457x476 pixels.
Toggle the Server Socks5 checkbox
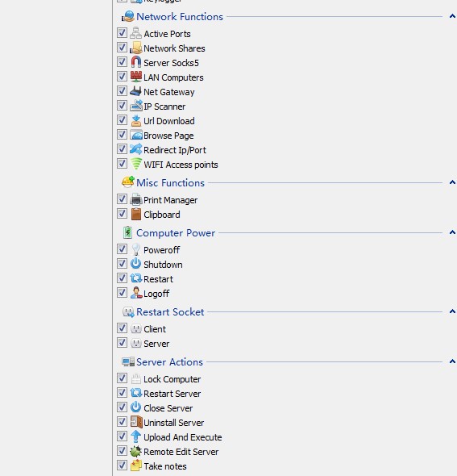tap(122, 62)
